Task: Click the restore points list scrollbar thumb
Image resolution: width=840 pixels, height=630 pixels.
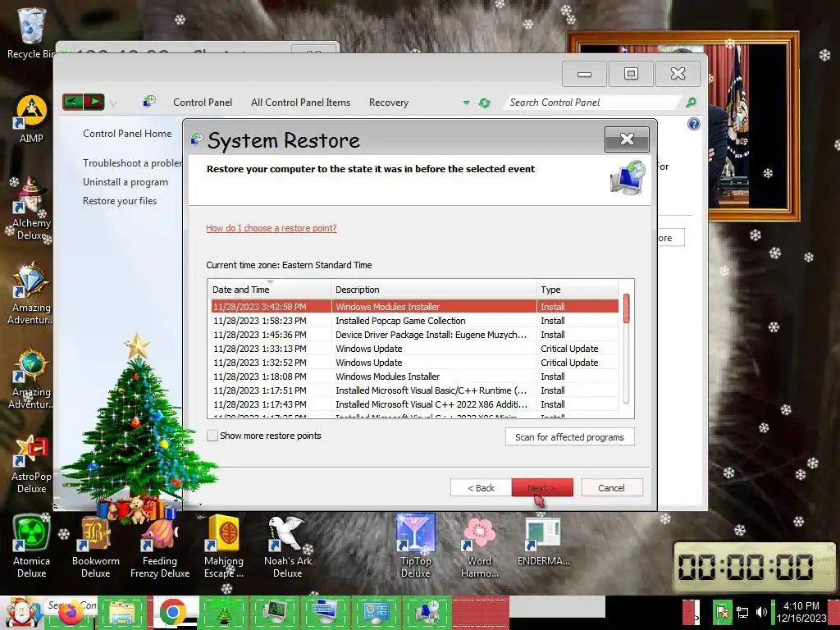Action: [626, 308]
